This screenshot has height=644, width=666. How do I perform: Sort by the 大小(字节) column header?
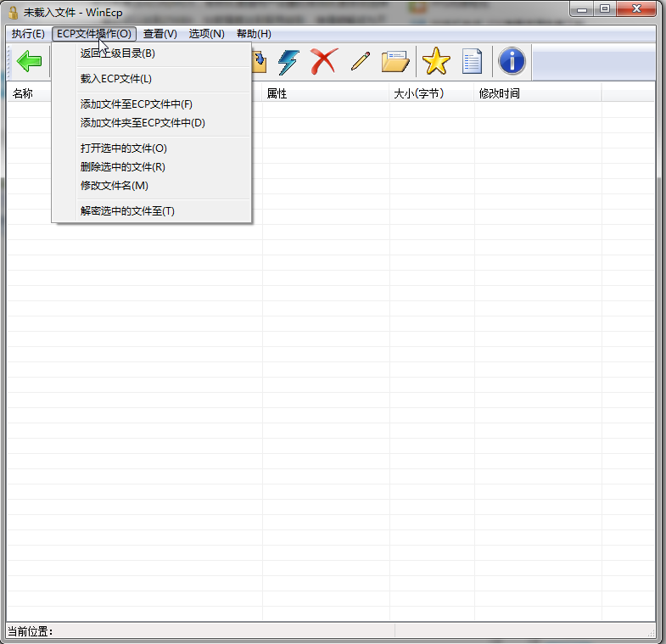tap(432, 93)
